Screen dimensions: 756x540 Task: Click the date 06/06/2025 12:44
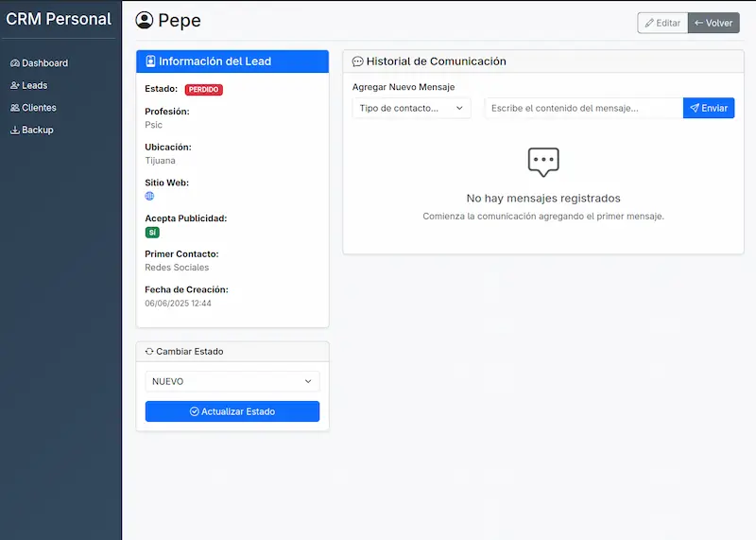point(178,303)
